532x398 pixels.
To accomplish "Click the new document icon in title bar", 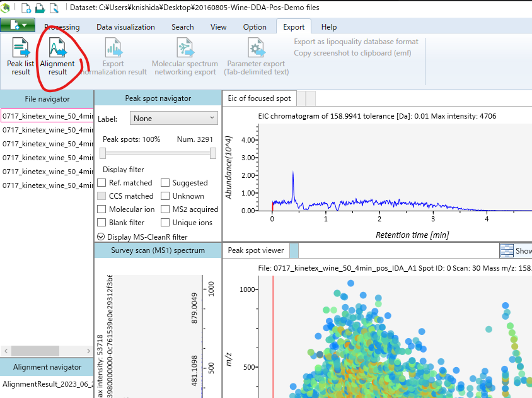I will (x=25, y=8).
